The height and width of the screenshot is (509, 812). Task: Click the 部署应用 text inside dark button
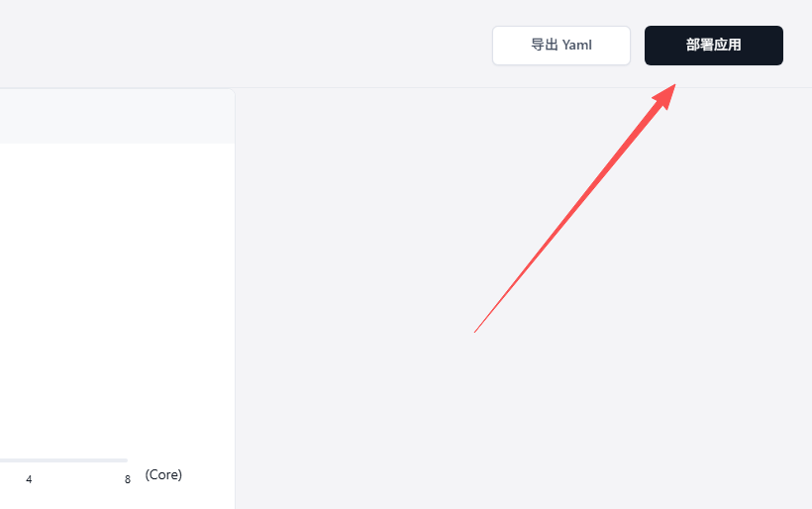[x=714, y=45]
